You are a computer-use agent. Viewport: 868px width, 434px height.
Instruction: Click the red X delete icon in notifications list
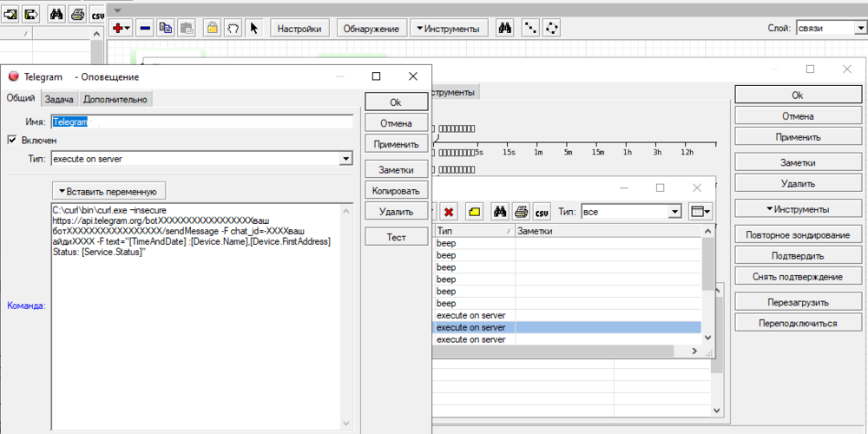pos(450,211)
